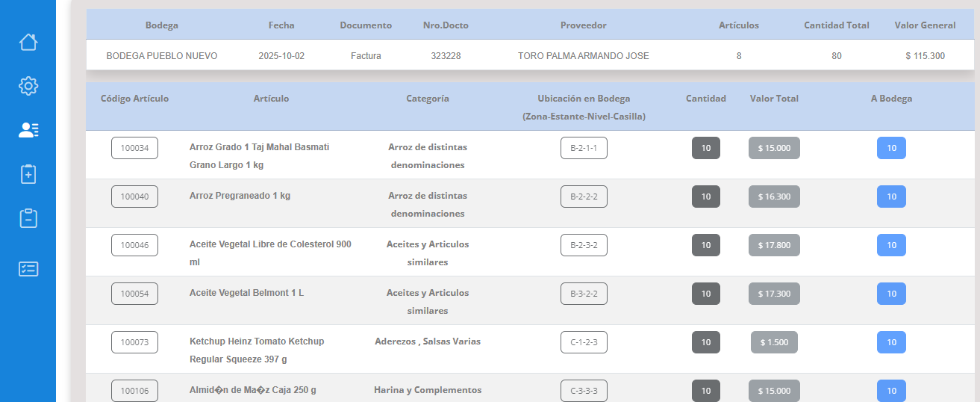980x402 pixels.
Task: Click warehouse location B-2-1-1
Action: point(584,148)
